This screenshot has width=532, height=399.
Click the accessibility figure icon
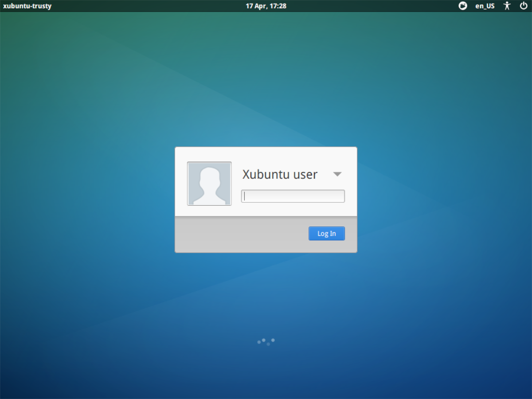coord(507,6)
